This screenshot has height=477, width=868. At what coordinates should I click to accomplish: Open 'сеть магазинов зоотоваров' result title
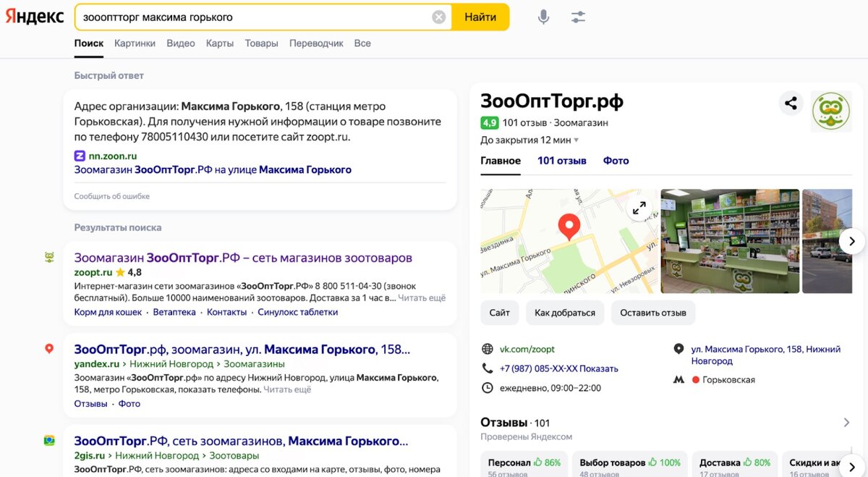243,258
